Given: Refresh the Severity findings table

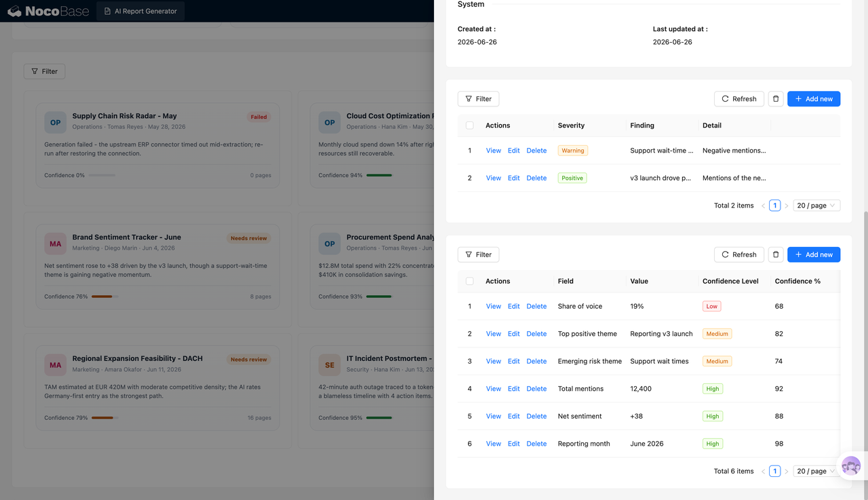Looking at the screenshot, I should click(739, 99).
